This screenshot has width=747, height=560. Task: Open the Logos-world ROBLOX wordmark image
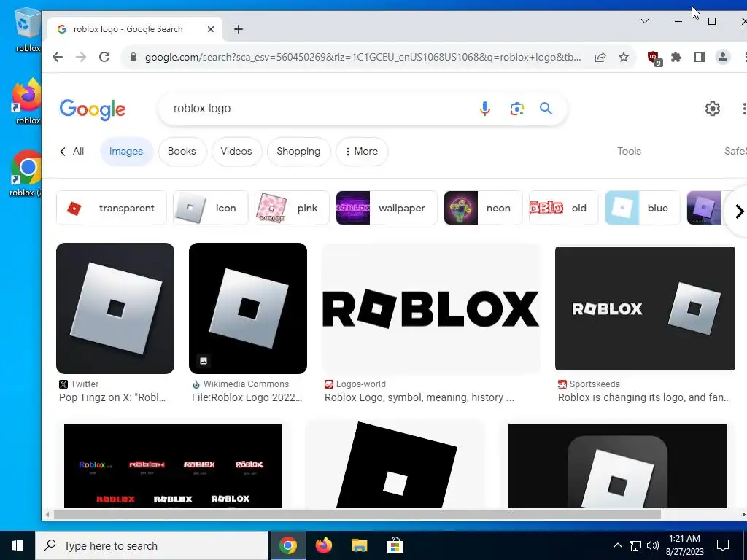431,308
